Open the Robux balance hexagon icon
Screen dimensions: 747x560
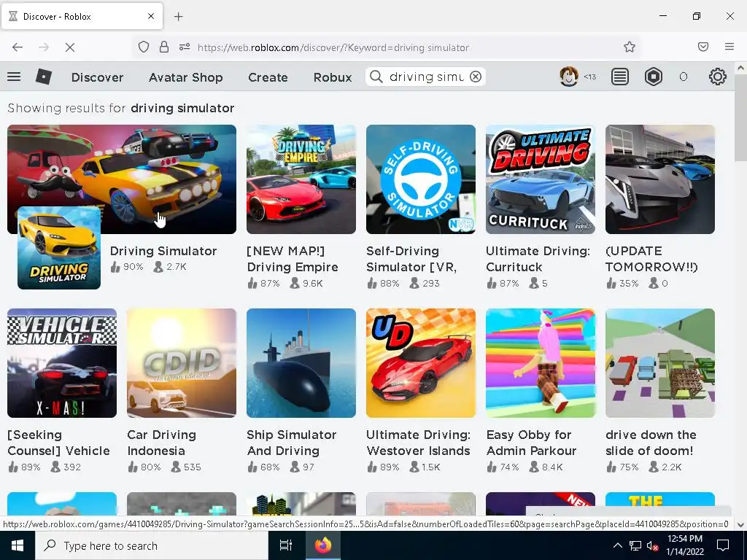(653, 77)
